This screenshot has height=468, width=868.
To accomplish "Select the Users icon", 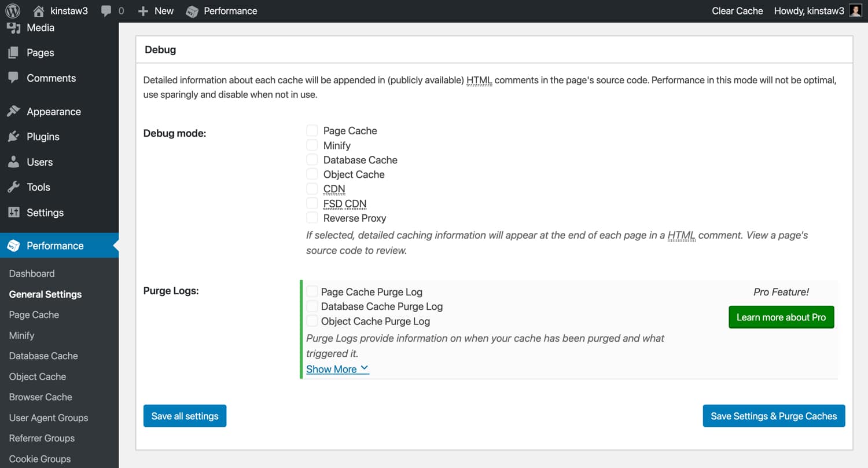I will click(x=13, y=162).
